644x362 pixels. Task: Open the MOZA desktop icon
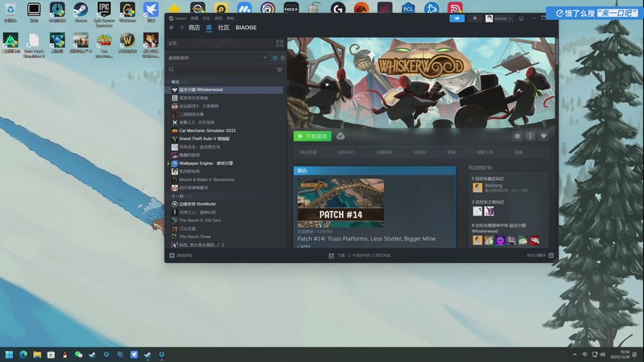pos(291,8)
